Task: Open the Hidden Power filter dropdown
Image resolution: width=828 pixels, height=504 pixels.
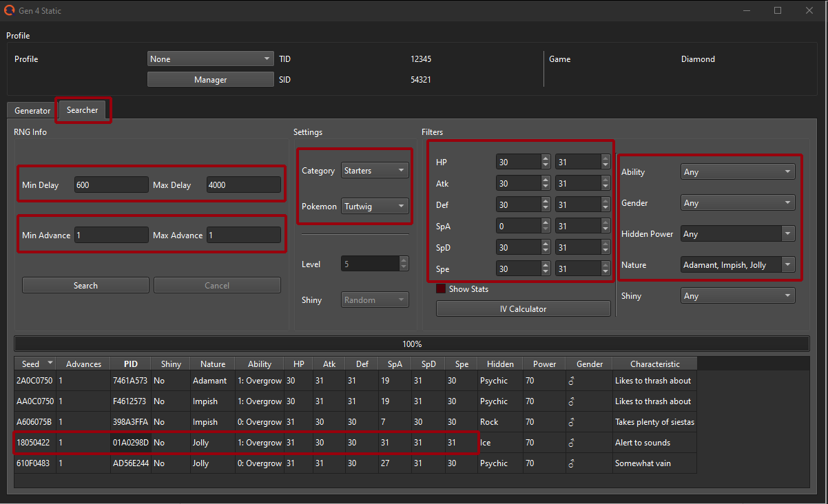Action: tap(738, 234)
